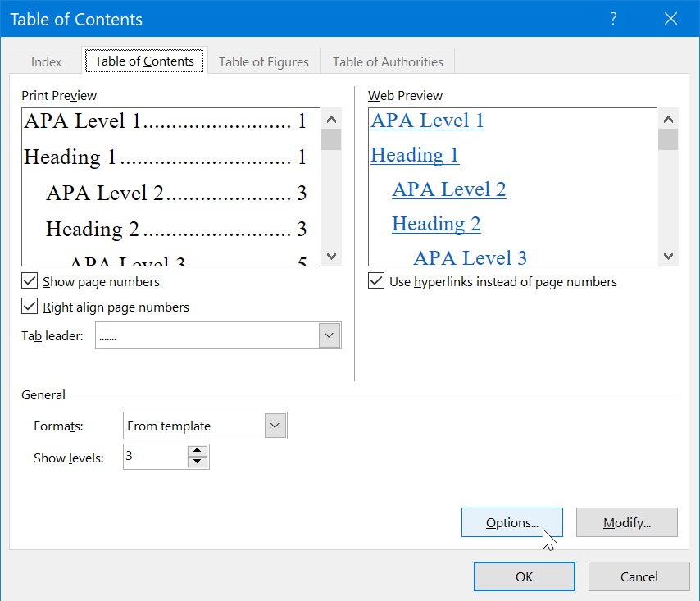Open the Formats dropdown
Screen dimensions: 700x601
coord(275,426)
